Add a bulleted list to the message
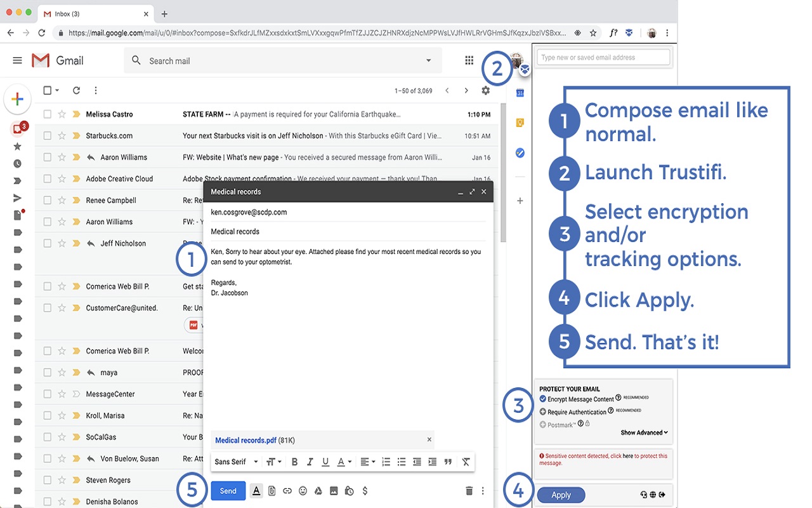The image size is (812, 508). pos(402,462)
